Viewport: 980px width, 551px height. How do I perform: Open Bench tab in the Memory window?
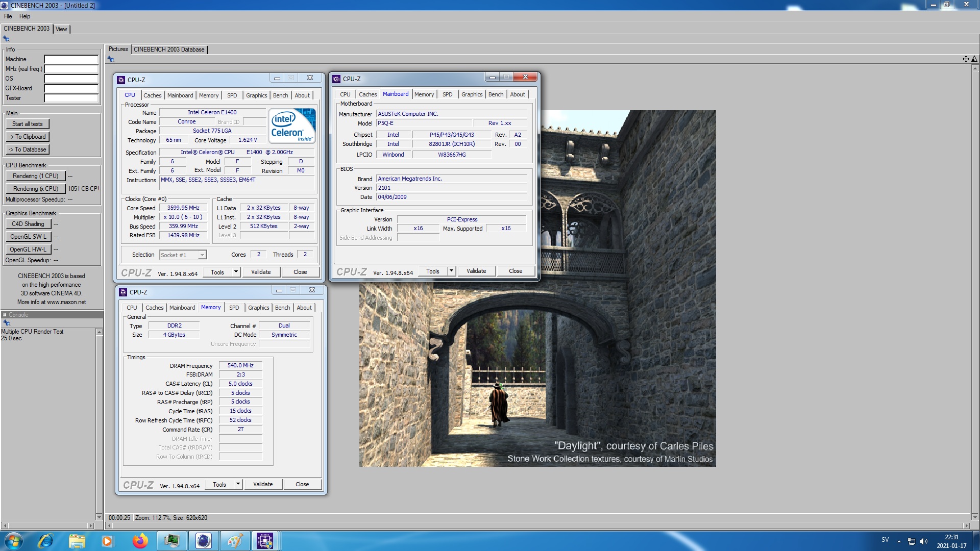(282, 308)
